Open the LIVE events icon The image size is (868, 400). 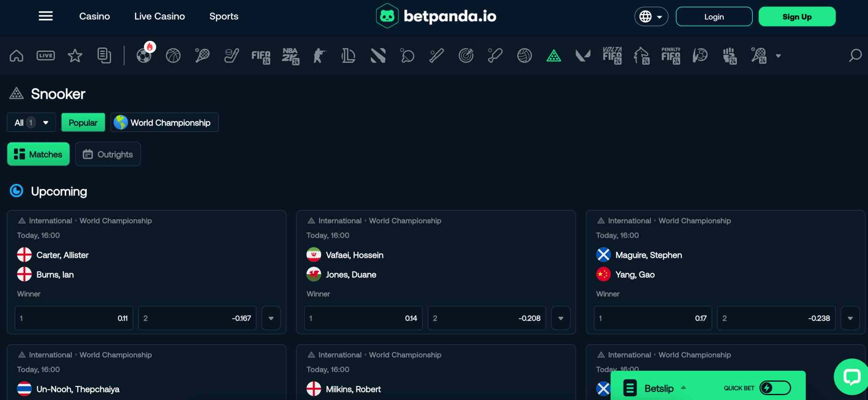coord(46,56)
